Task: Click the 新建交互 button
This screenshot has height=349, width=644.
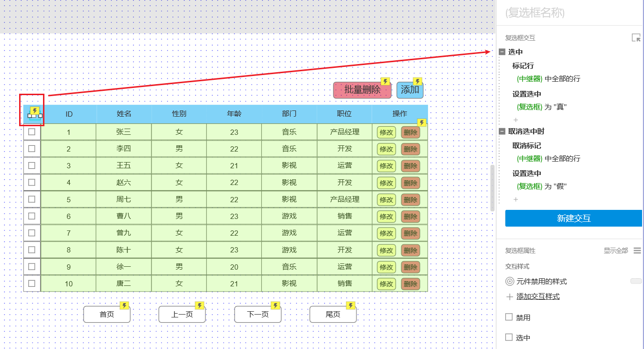Action: 573,218
